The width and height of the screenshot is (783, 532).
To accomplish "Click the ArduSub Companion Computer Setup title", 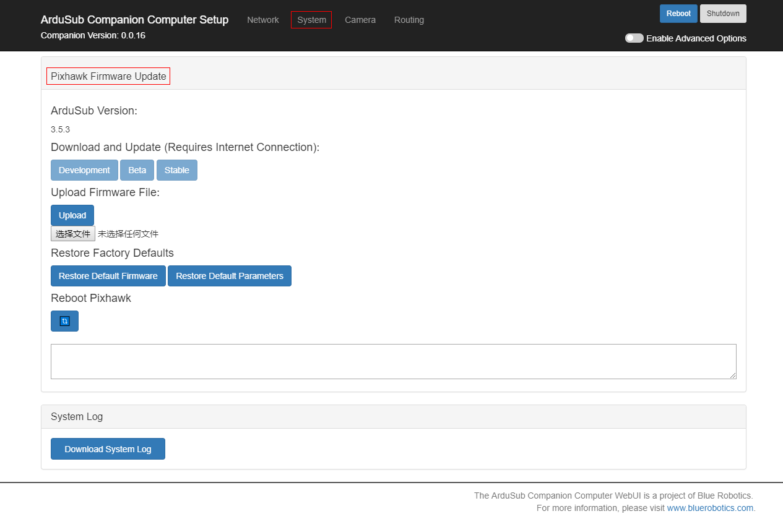I will click(134, 19).
